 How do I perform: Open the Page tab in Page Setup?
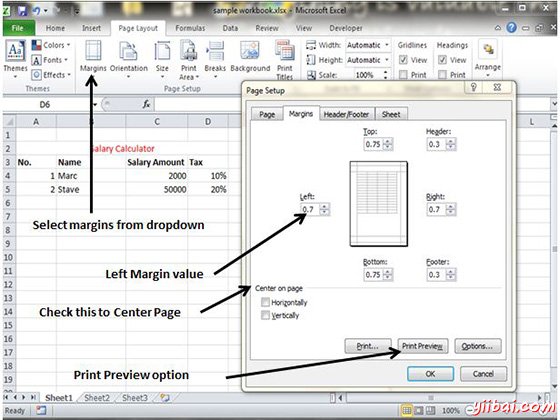tap(267, 114)
